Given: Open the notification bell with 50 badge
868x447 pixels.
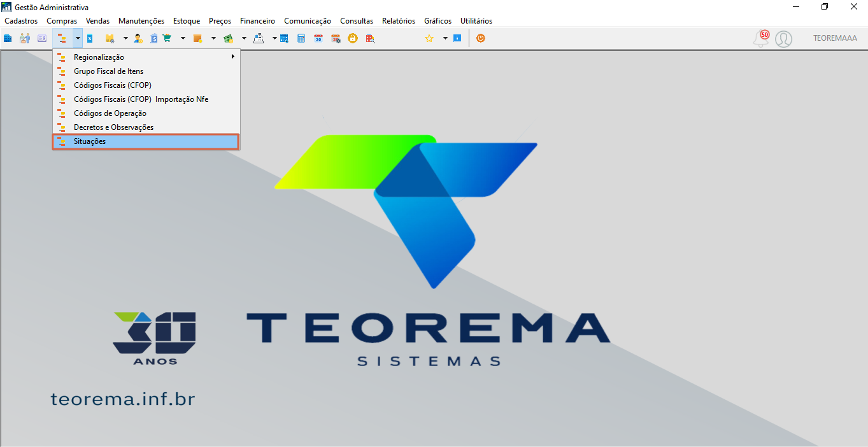Looking at the screenshot, I should [761, 38].
